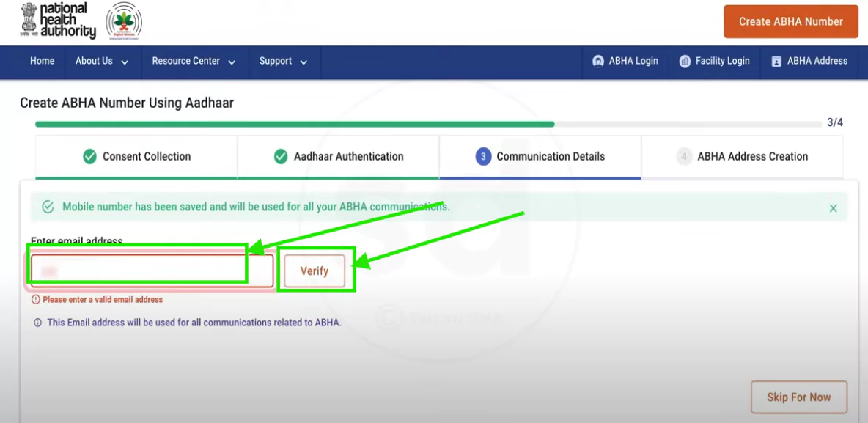This screenshot has height=423, width=868.
Task: Click the Digital India emblem logo
Action: [123, 21]
